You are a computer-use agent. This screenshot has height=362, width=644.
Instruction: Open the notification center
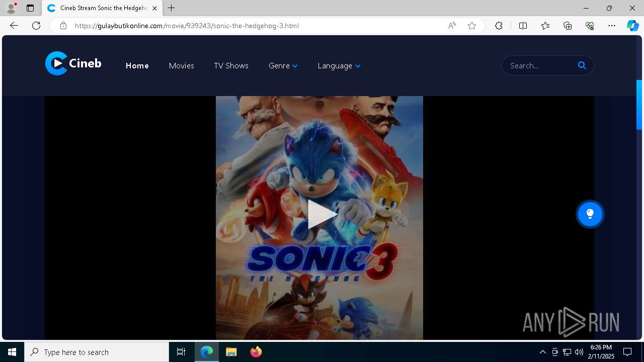(x=627, y=352)
